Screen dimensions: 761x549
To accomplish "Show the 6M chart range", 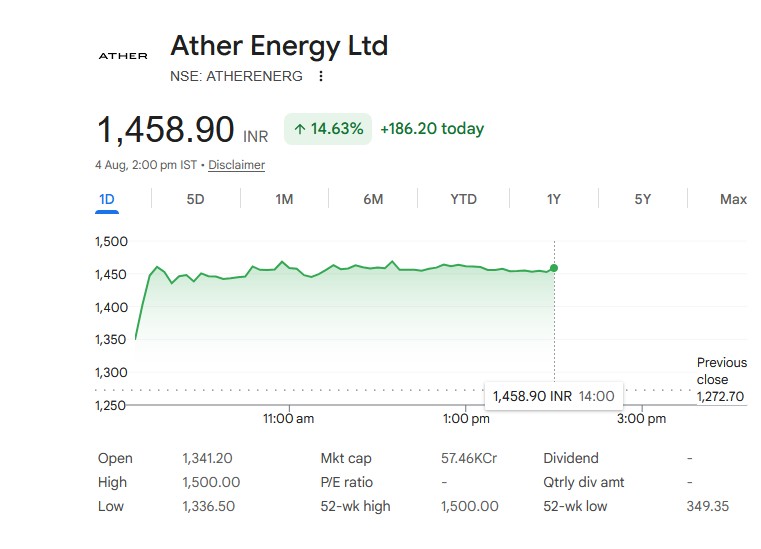I will pyautogui.click(x=373, y=200).
